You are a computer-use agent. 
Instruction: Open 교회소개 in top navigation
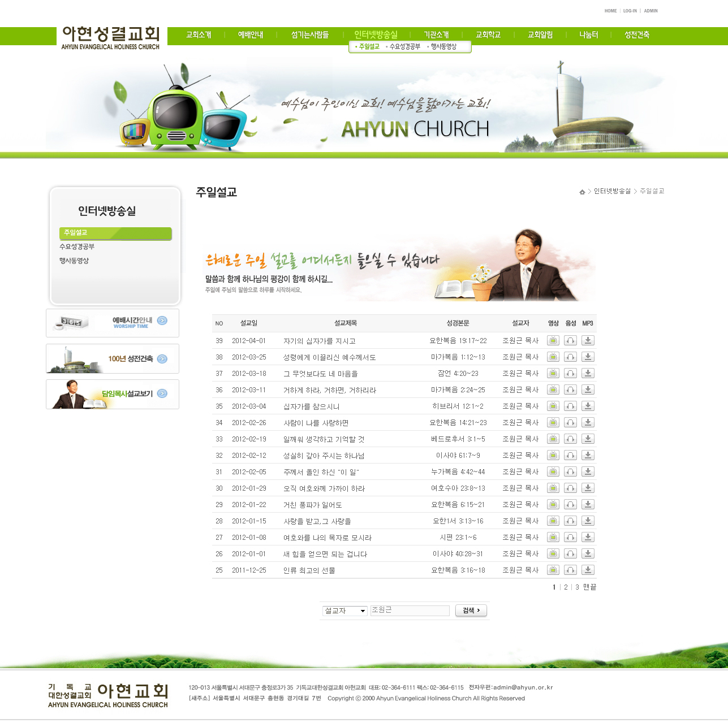[x=199, y=35]
